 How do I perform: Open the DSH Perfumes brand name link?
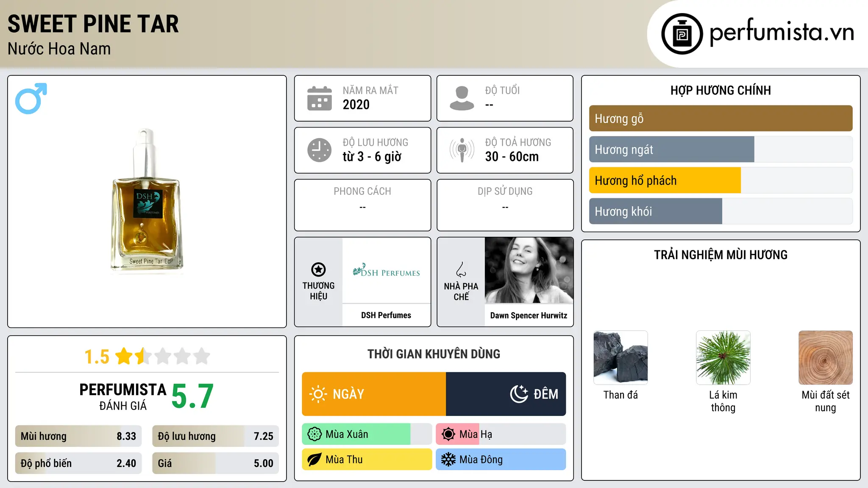(386, 315)
